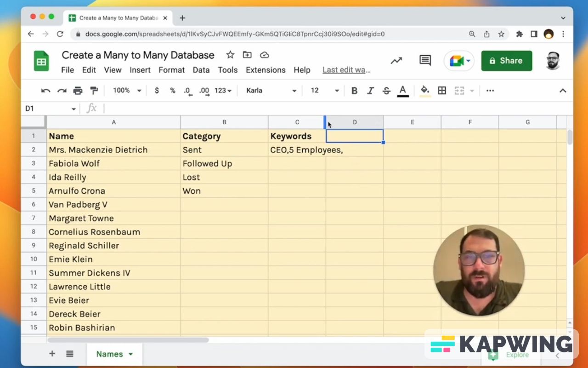Format as percent icon

pos(173,91)
